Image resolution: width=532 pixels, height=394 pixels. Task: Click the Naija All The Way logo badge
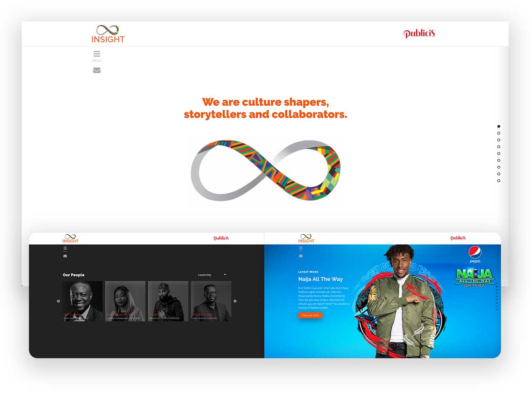click(x=475, y=277)
